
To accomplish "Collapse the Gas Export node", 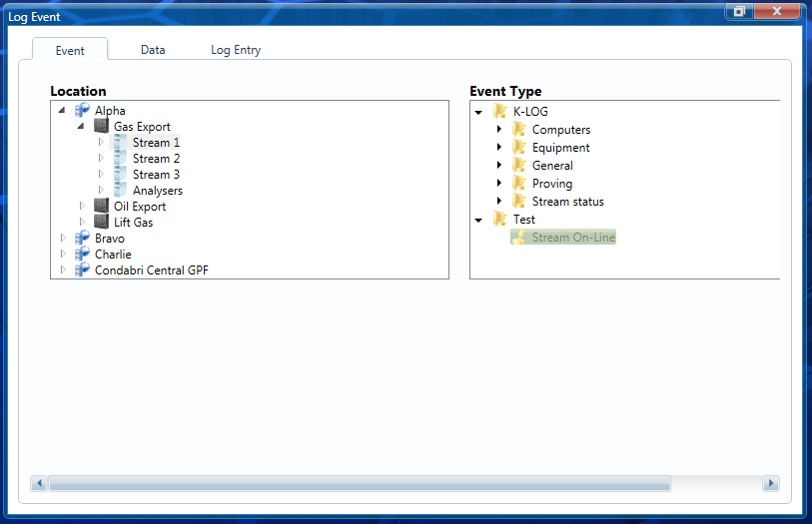I will (x=81, y=126).
